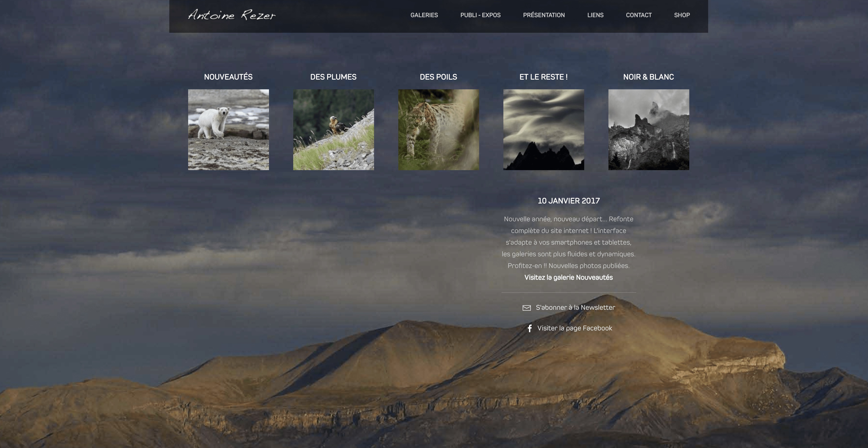Click the Facebook f icon
The width and height of the screenshot is (868, 448).
click(x=530, y=328)
